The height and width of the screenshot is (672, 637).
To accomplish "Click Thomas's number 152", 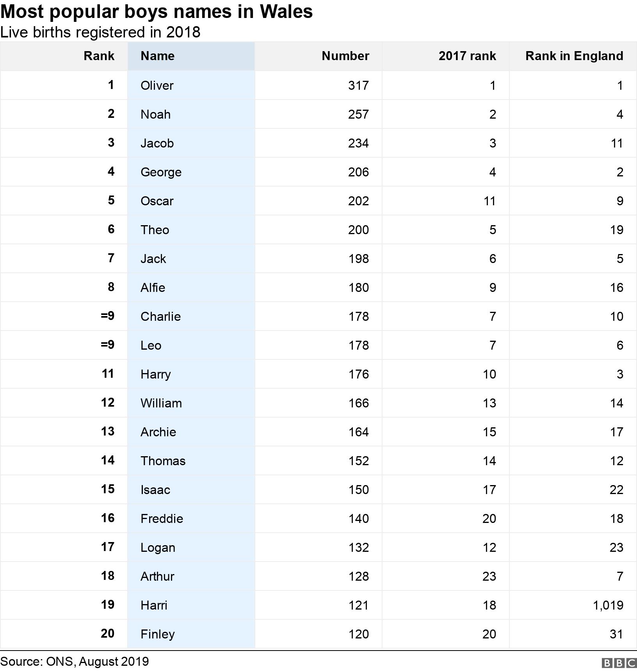I will coord(358,460).
